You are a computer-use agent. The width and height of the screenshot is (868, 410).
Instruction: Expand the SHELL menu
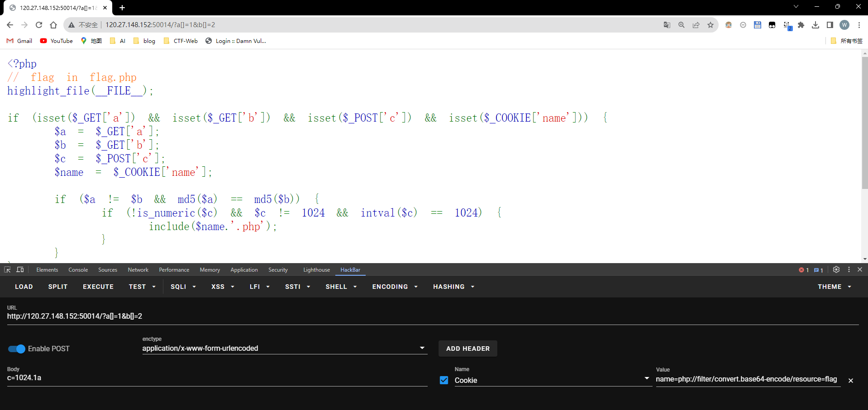(x=341, y=287)
